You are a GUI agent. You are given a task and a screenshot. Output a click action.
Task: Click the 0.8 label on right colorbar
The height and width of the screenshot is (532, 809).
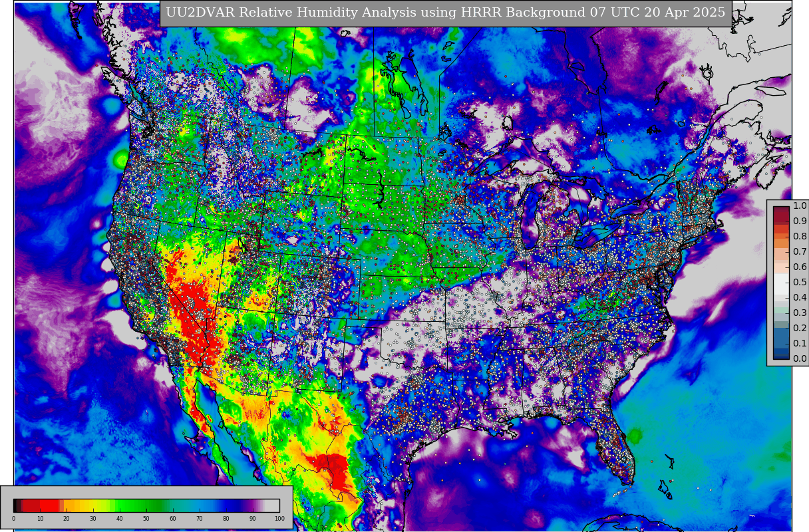[x=800, y=236]
